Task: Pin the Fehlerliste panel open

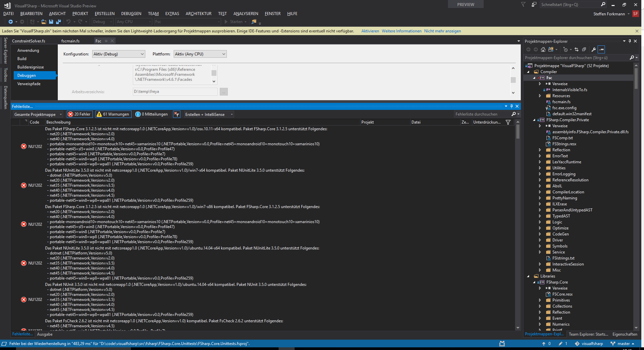Action: (511, 106)
